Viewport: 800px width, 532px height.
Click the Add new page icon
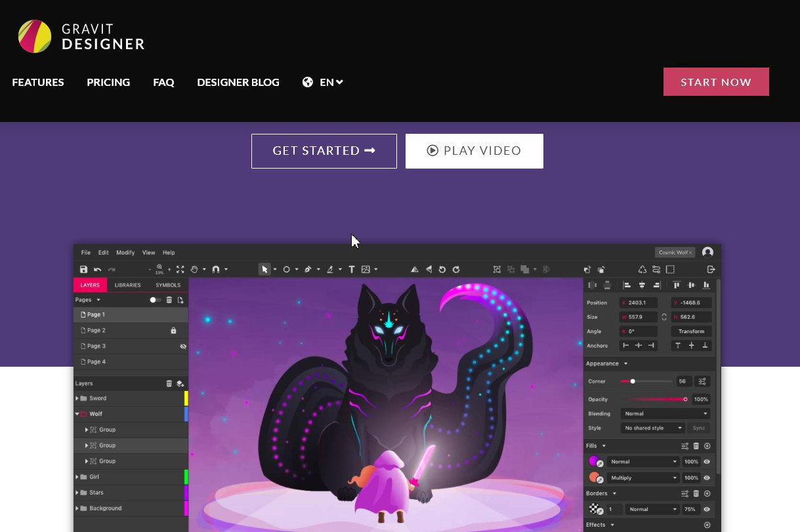180,300
